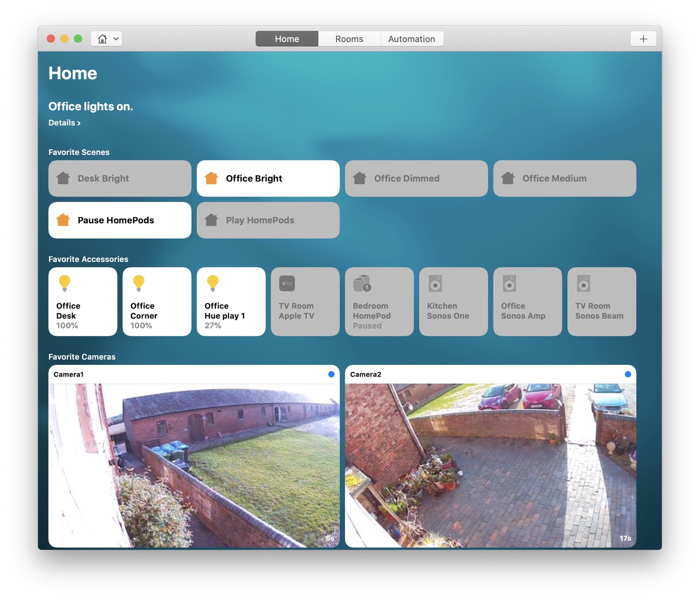Click the Kitchen Sonos One label

(x=448, y=311)
